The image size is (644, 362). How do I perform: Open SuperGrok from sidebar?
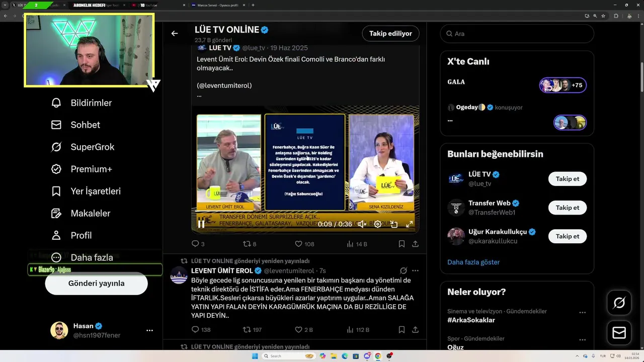[x=83, y=147]
